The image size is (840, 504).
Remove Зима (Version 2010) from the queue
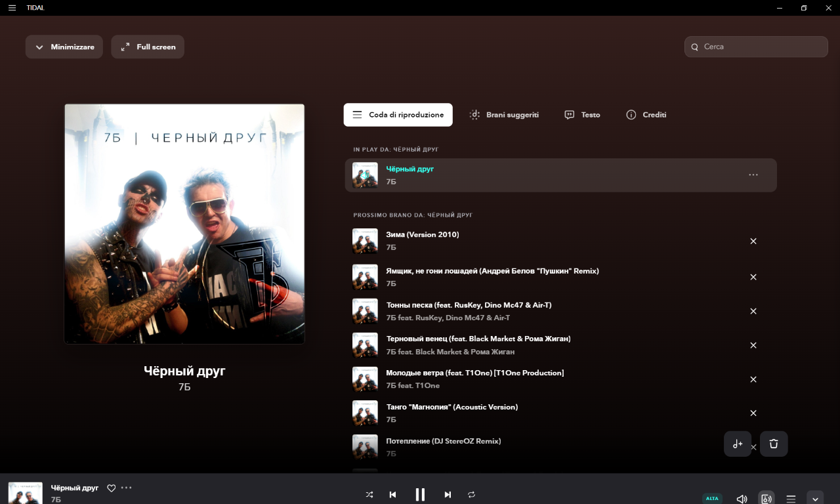click(x=753, y=241)
